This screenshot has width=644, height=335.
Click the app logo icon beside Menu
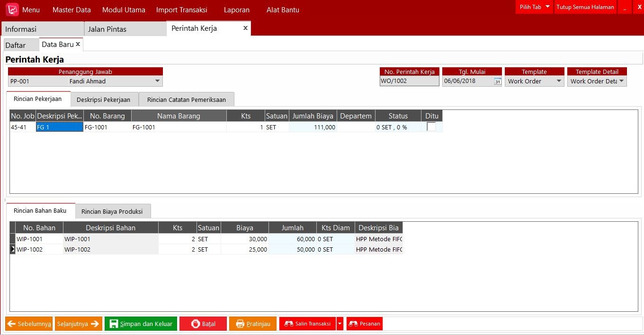tap(12, 9)
